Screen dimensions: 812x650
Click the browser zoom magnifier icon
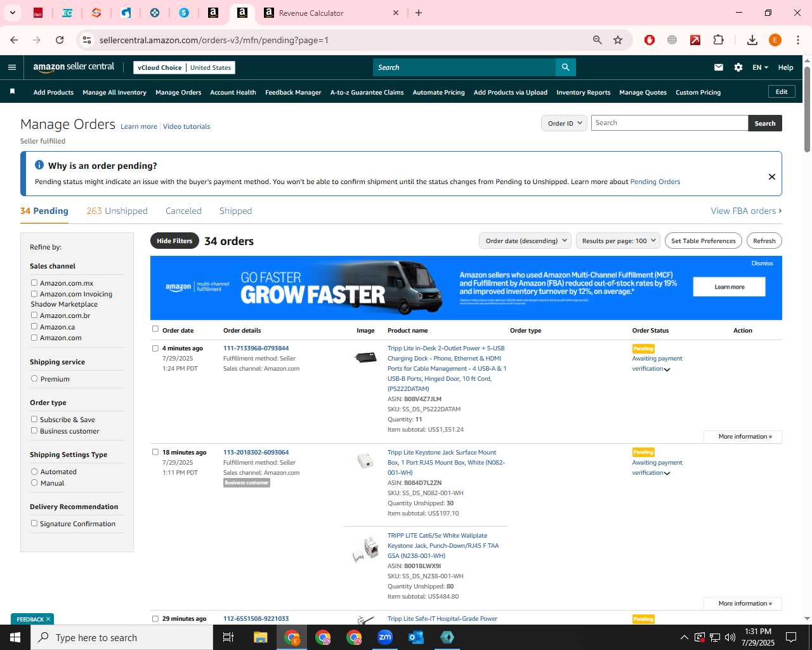597,40
